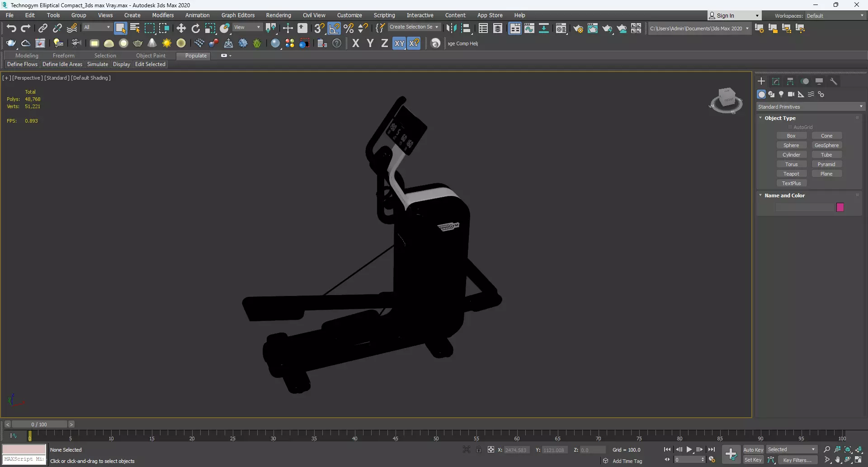
Task: Activate the Bind to Space Warp tool
Action: coord(72,29)
